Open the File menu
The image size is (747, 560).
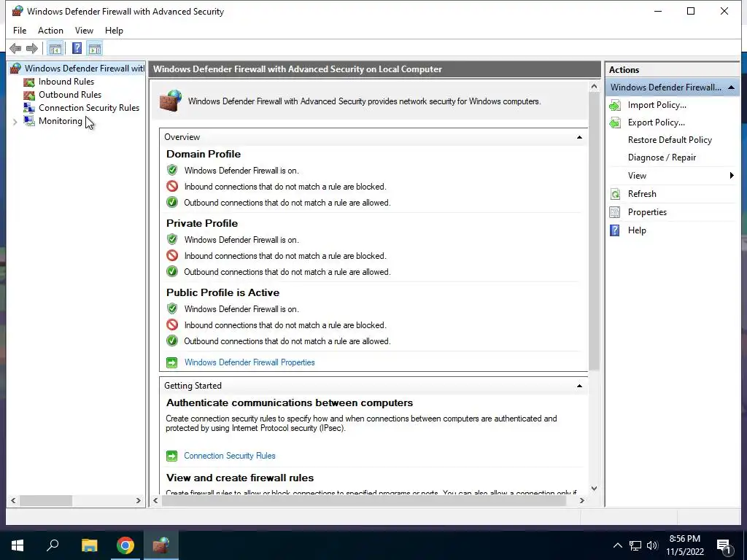point(20,31)
